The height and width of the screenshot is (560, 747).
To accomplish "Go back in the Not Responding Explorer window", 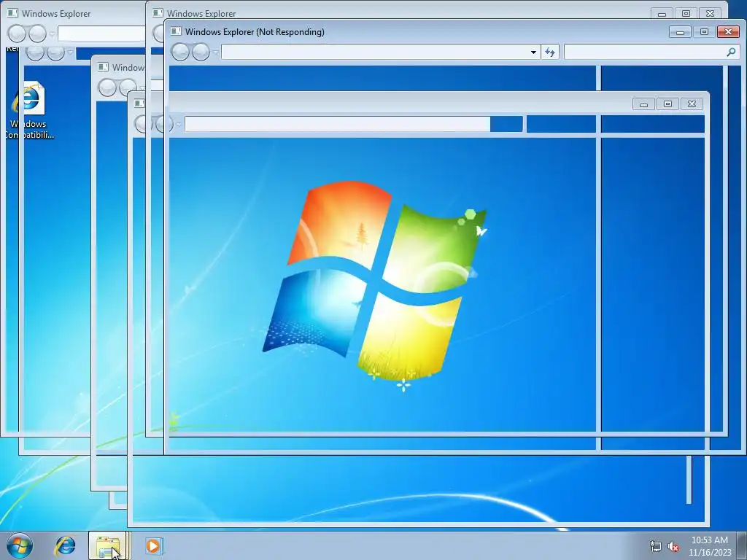I will [180, 52].
